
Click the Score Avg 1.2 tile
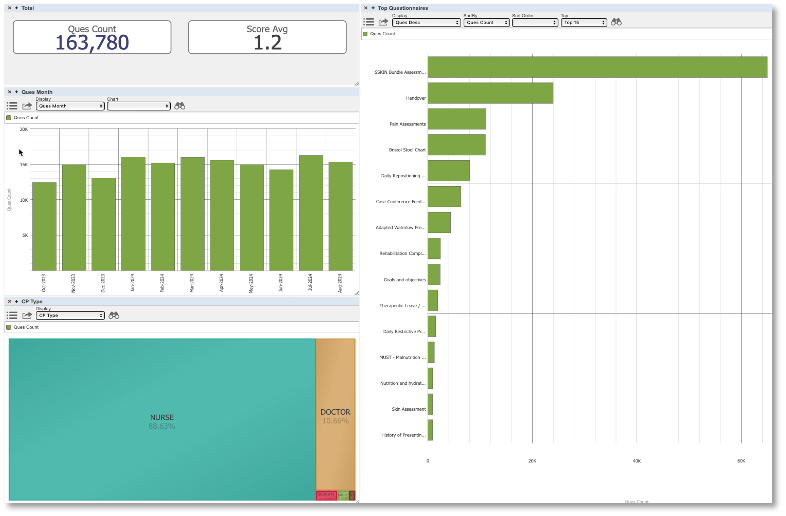(267, 37)
